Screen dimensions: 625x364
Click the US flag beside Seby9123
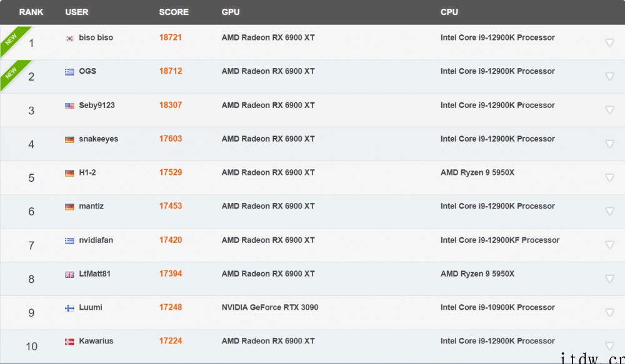pyautogui.click(x=69, y=106)
